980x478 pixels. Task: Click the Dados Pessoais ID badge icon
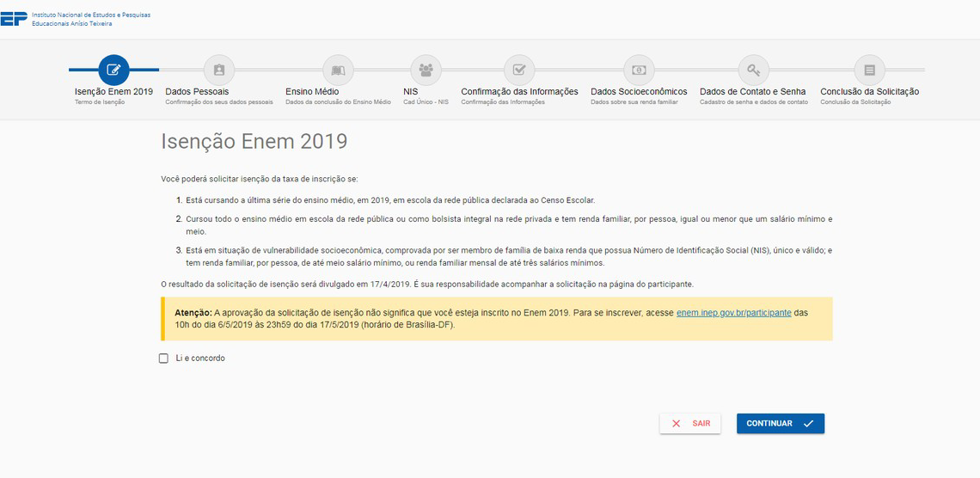(x=218, y=70)
